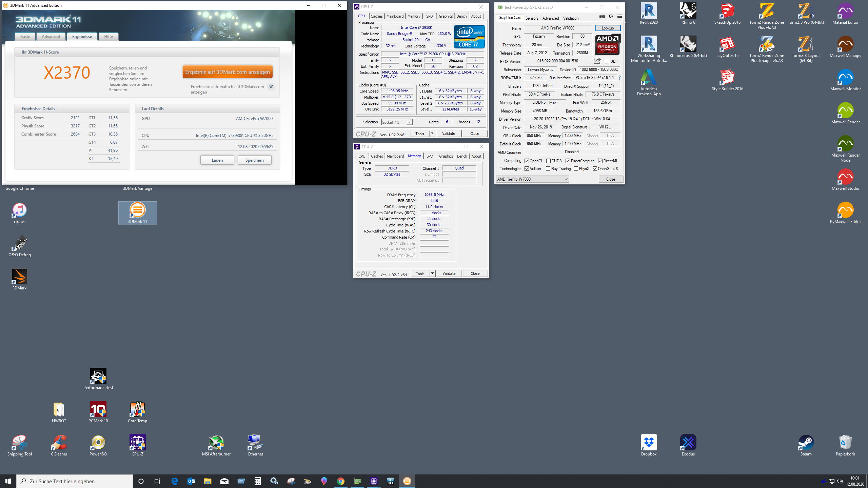
Task: Open Exodus desktop icon
Action: (688, 445)
